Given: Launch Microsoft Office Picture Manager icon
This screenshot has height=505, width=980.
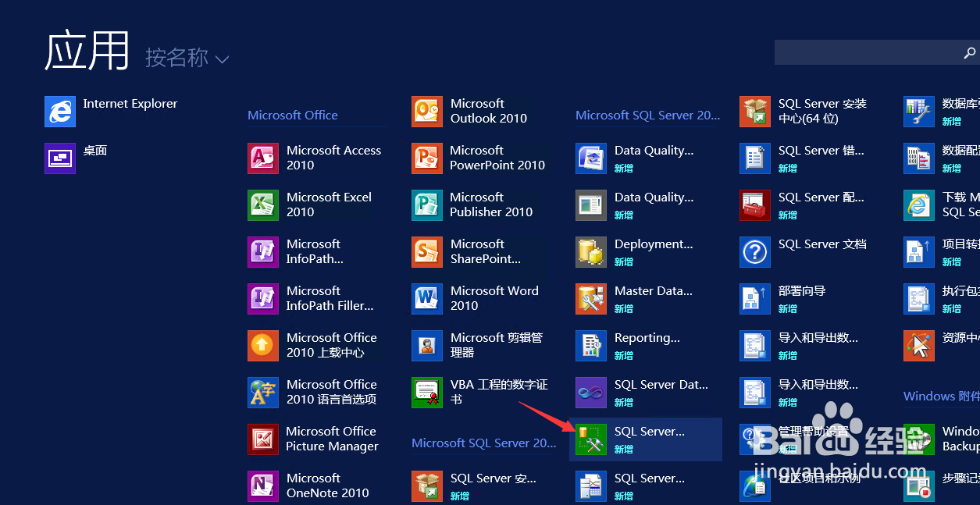Looking at the screenshot, I should [x=263, y=439].
